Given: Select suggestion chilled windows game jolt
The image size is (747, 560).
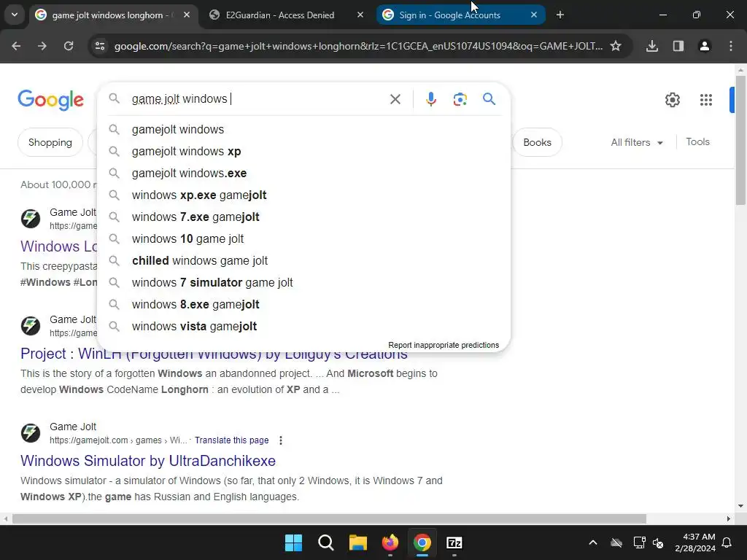Looking at the screenshot, I should (x=303, y=261).
